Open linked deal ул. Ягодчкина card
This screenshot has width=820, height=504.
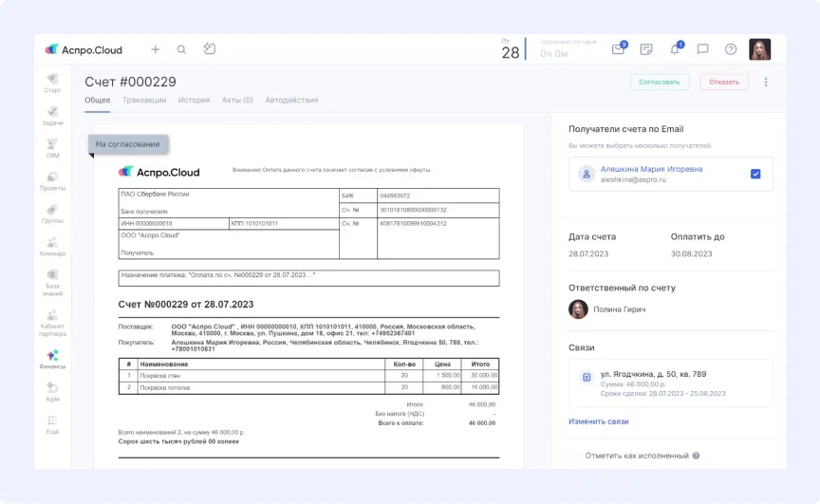click(x=670, y=383)
